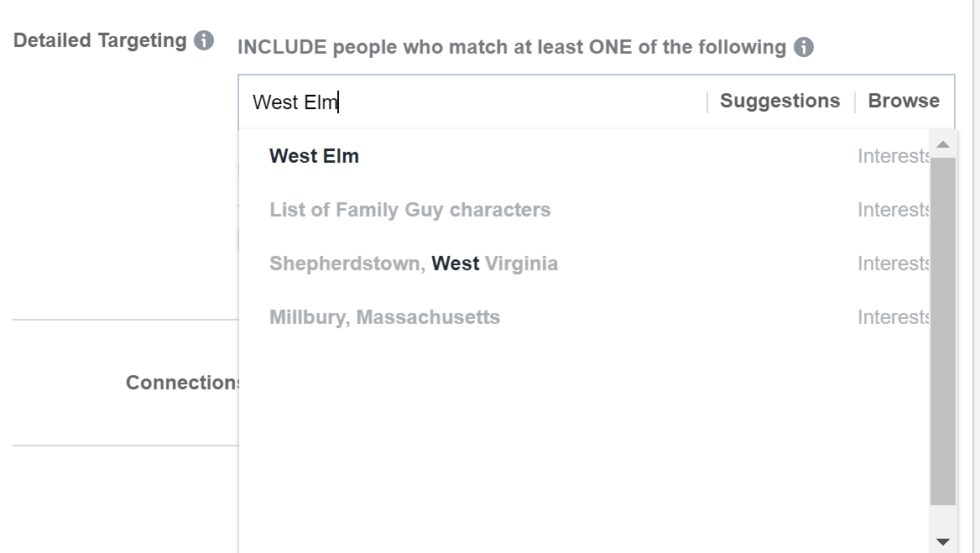Click the info icon beside Detailed Targeting
Viewport: 980px width, 553px height.
(204, 40)
